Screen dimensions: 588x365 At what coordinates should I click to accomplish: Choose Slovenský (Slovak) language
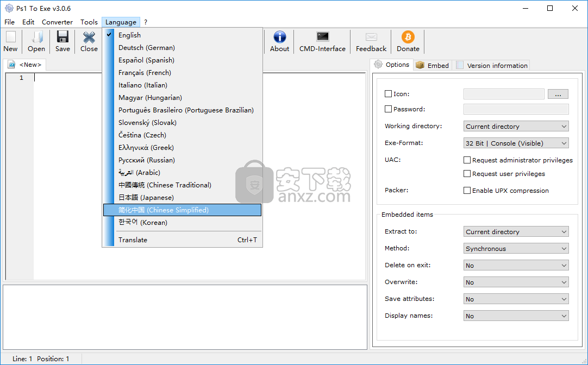[182, 123]
